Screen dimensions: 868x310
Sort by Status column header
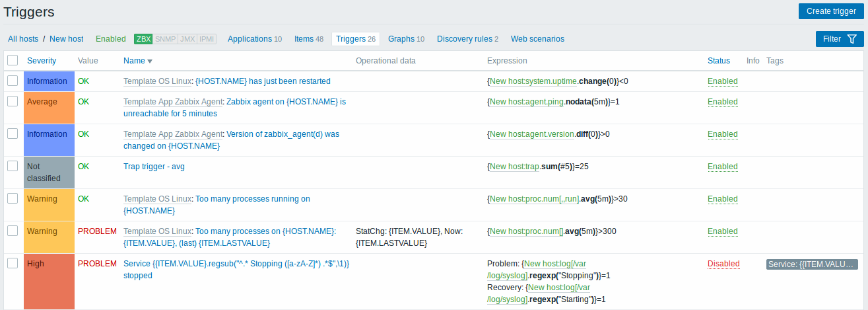719,61
